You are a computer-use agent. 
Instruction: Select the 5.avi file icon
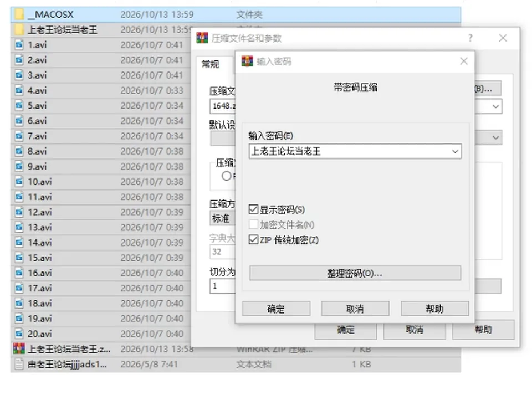(x=19, y=105)
